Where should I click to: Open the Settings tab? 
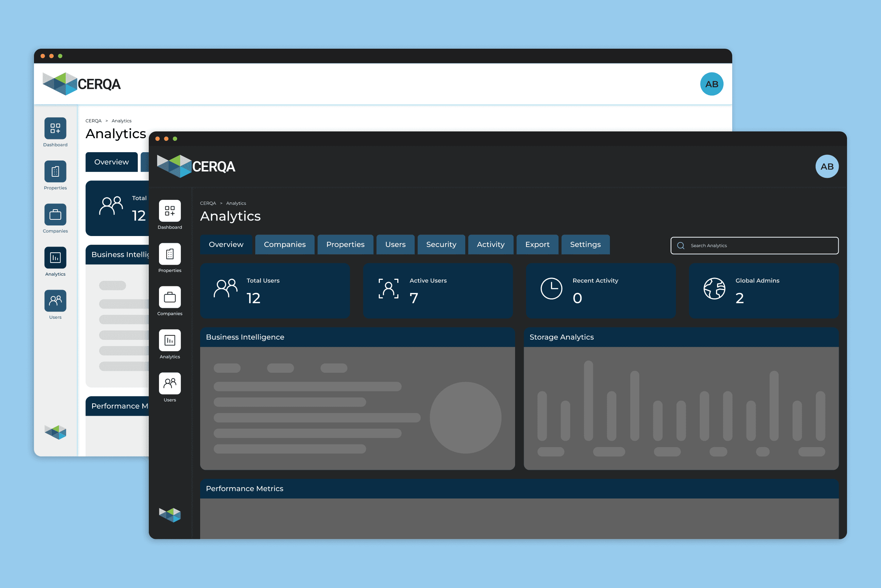[x=585, y=244]
